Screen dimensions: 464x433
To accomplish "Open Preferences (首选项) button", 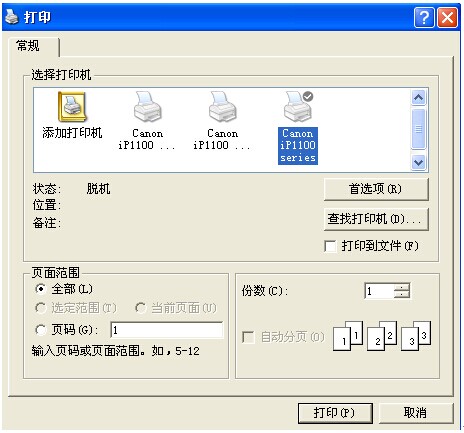I will coord(376,189).
